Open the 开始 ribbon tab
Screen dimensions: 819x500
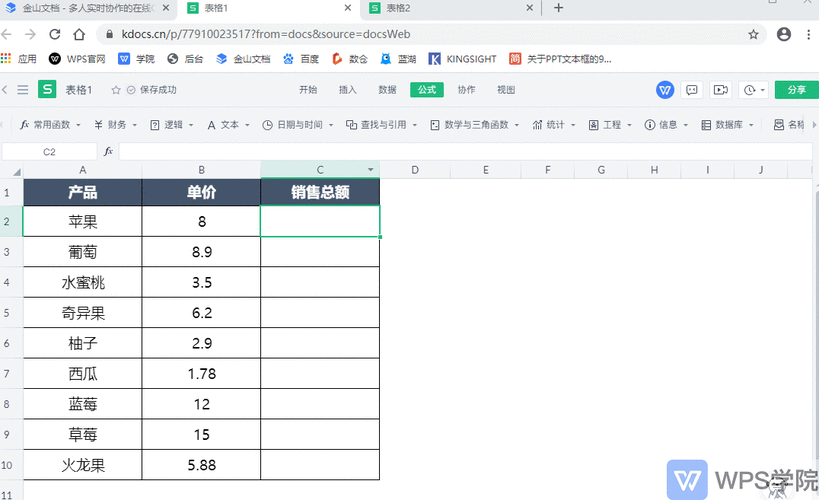coord(308,90)
